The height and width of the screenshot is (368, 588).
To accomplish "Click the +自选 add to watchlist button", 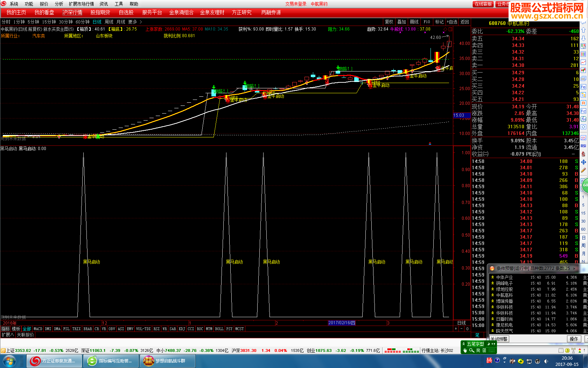I will click(x=452, y=22).
